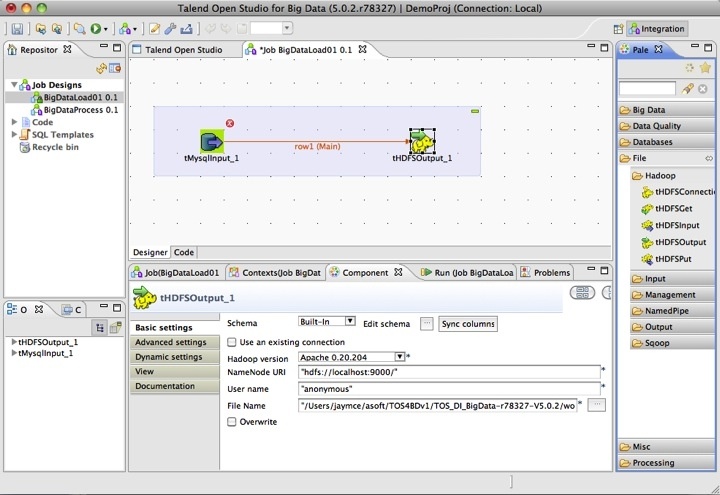Expand tMysqlInput_1 in the Outline panel
720x495 pixels.
(14, 353)
